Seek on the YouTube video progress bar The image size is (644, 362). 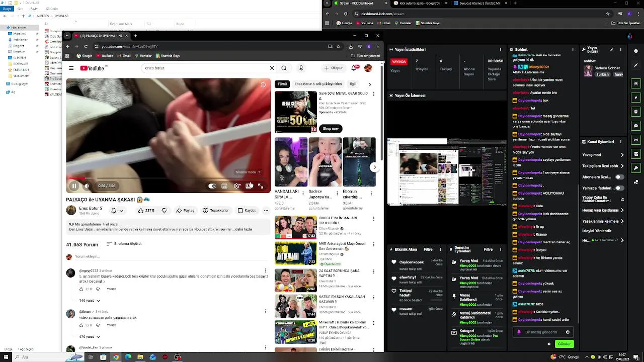click(168, 178)
